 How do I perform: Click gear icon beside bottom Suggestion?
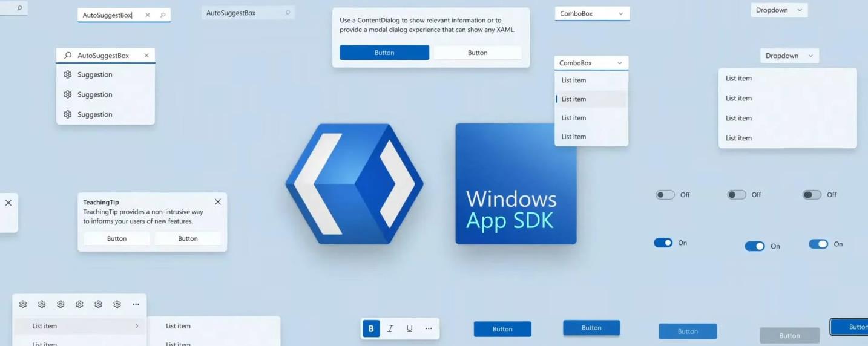(68, 114)
